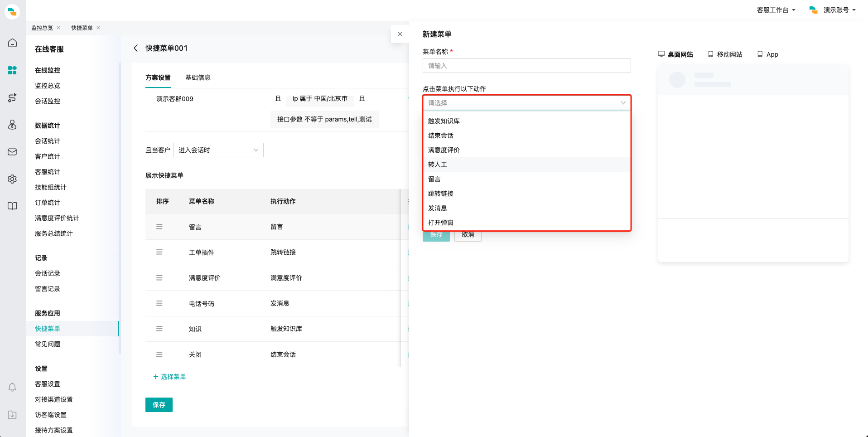Click drag handle of 关闭 row

point(159,354)
